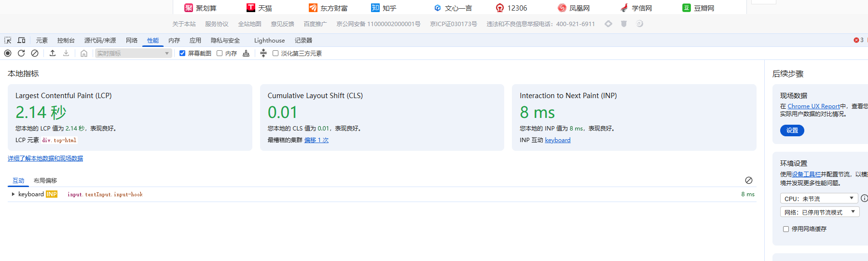This screenshot has width=868, height=261.
Task: Click the 意见反馈 footer link
Action: [282, 24]
